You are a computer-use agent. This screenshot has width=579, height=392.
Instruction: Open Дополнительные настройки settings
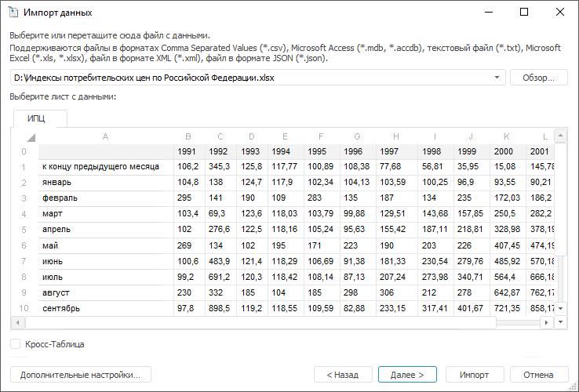click(81, 375)
